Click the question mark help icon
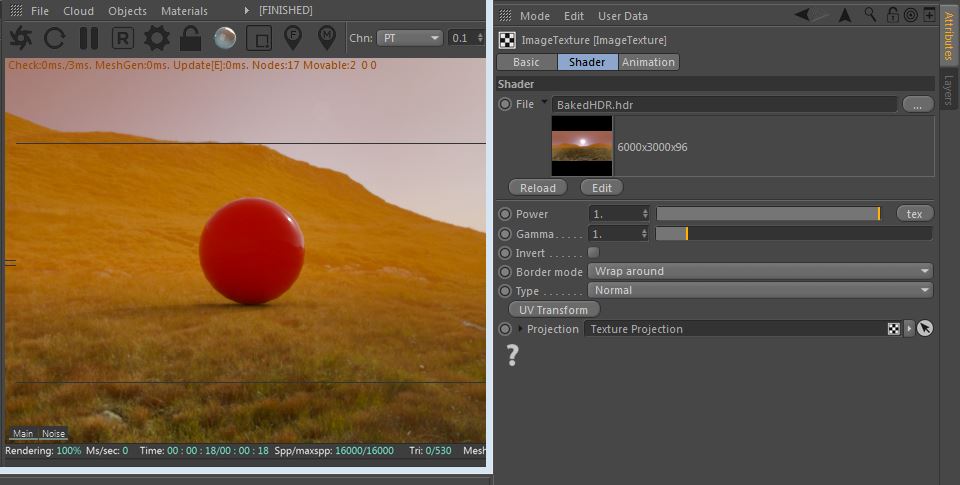The width and height of the screenshot is (960, 485). pos(512,355)
